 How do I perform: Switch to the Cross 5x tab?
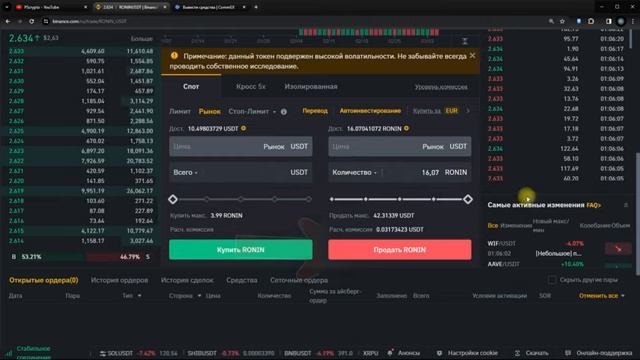coord(251,87)
